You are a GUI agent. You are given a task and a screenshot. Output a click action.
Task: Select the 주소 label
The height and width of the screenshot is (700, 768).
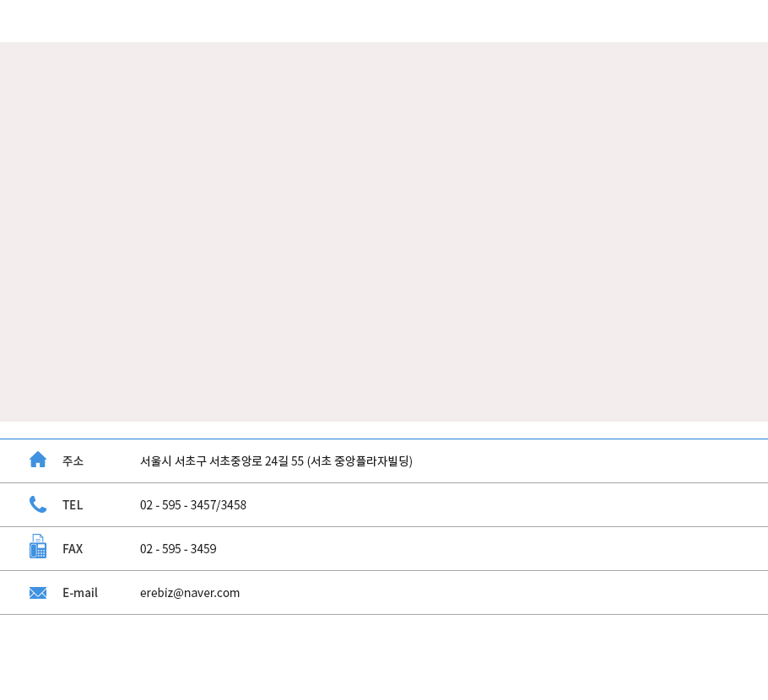(x=73, y=461)
